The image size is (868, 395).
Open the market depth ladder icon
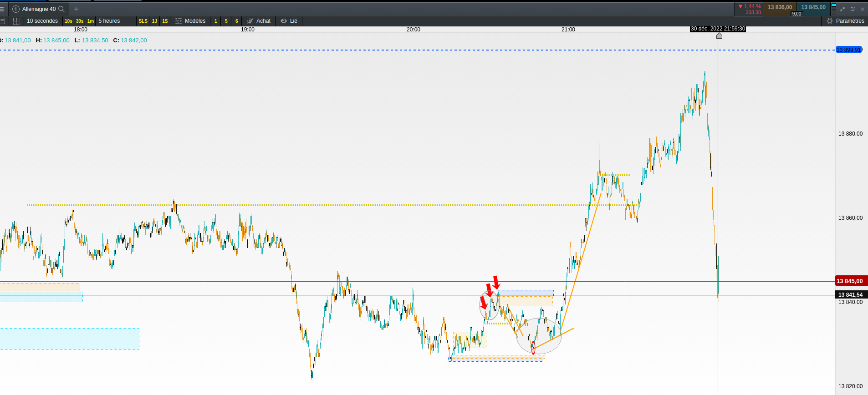[x=834, y=9]
